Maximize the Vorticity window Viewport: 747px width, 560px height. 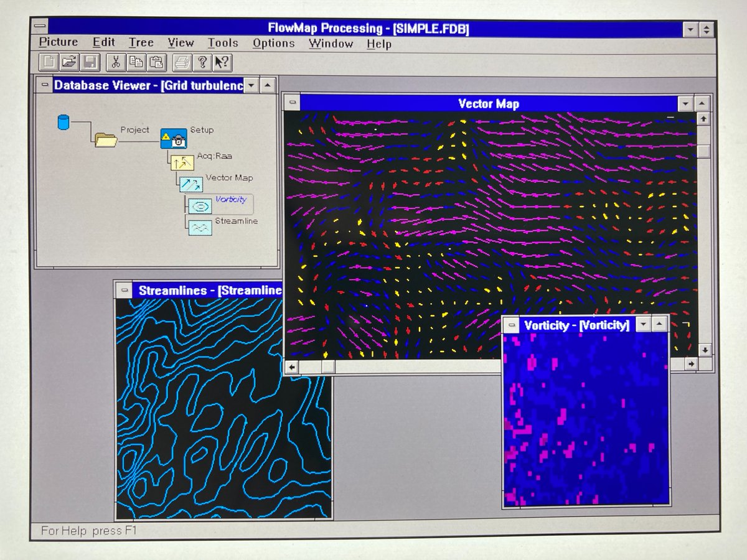click(659, 325)
